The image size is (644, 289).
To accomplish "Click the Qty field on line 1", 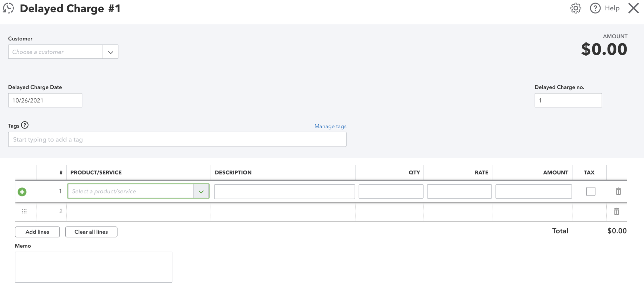I will click(x=391, y=192).
